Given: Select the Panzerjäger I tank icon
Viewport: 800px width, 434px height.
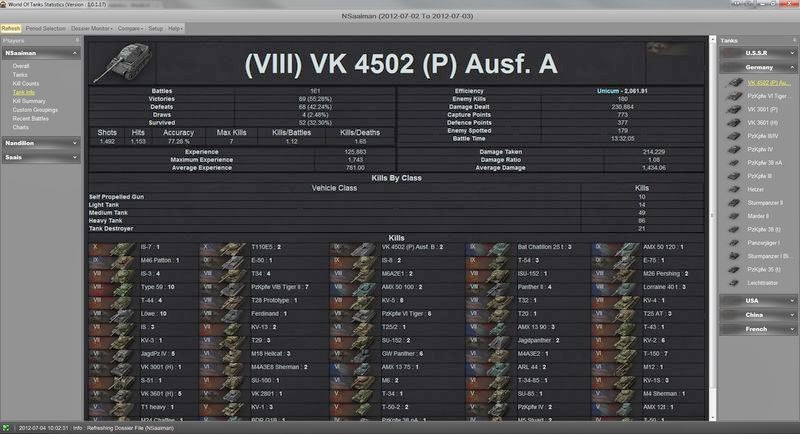Looking at the screenshot, I should (734, 243).
